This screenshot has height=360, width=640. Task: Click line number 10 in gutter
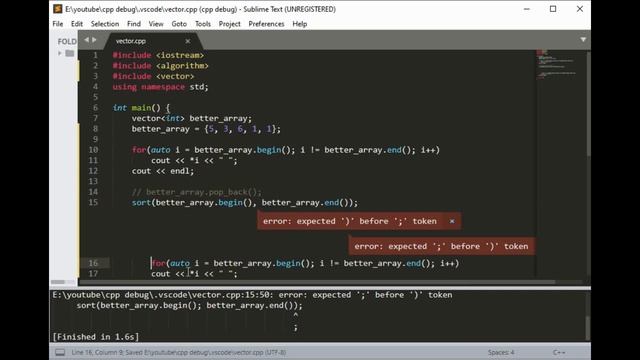(93, 150)
